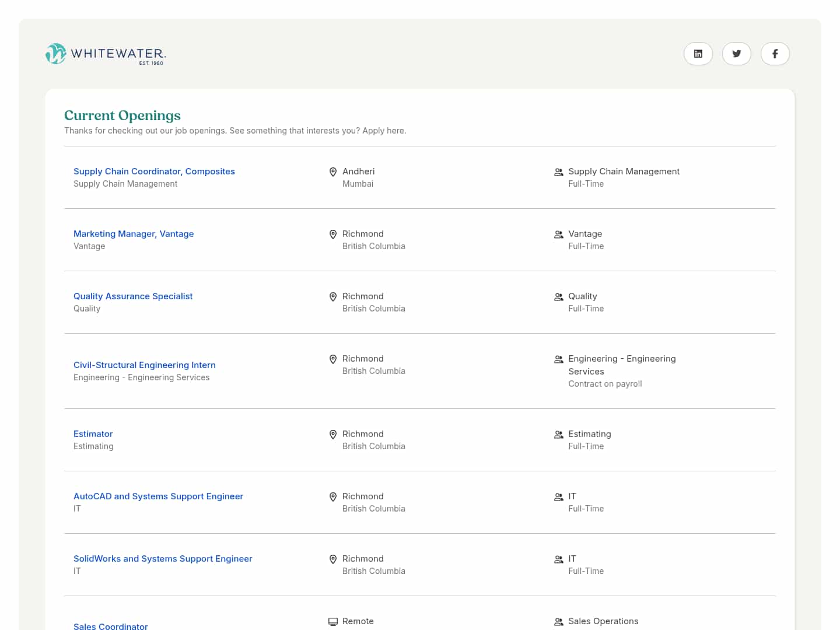Click the department icon beside Estimating

558,435
